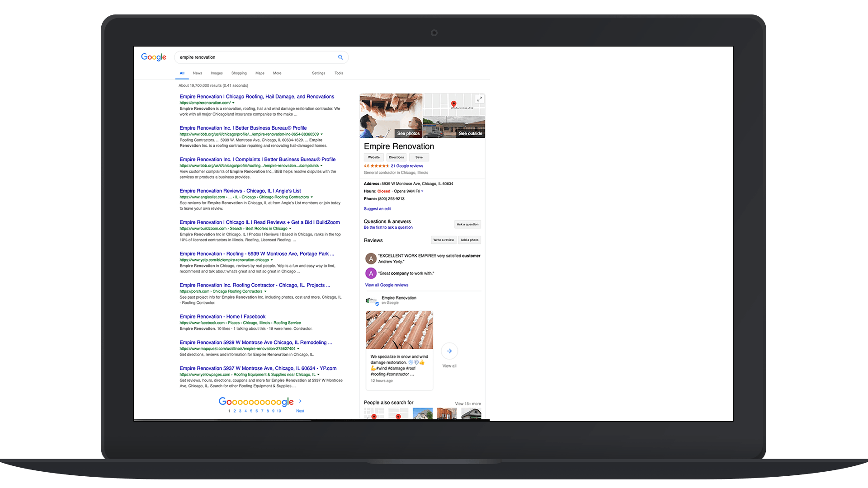Click Suggest an edit
Screen dimensions: 868x488
pyautogui.click(x=377, y=209)
